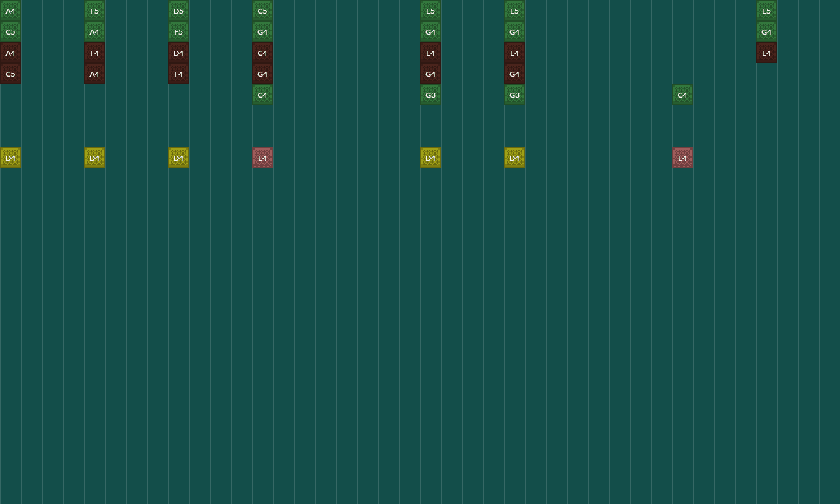Viewport: 840px width, 504px height.
Task: Pick the dark red C4 note block
Action: pyautogui.click(x=262, y=52)
